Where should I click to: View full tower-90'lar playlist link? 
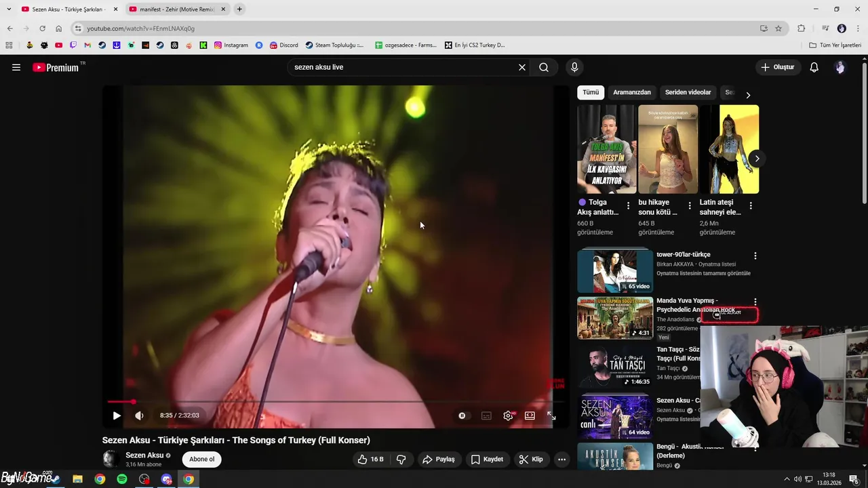[703, 273]
